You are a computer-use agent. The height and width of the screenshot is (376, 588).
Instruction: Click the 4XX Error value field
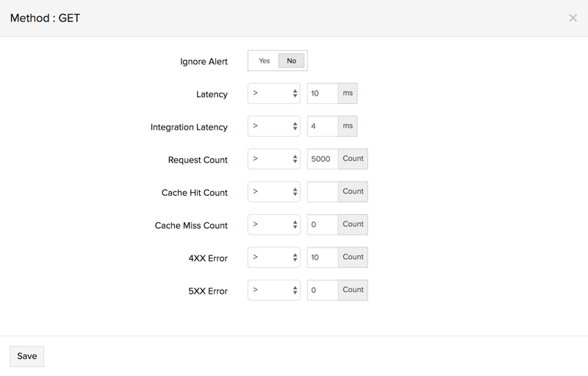322,258
